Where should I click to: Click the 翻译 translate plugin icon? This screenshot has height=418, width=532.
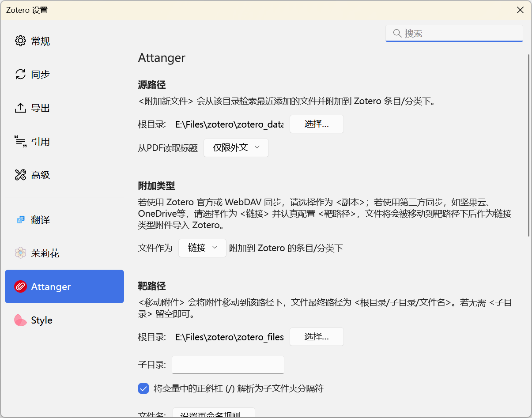coord(20,220)
